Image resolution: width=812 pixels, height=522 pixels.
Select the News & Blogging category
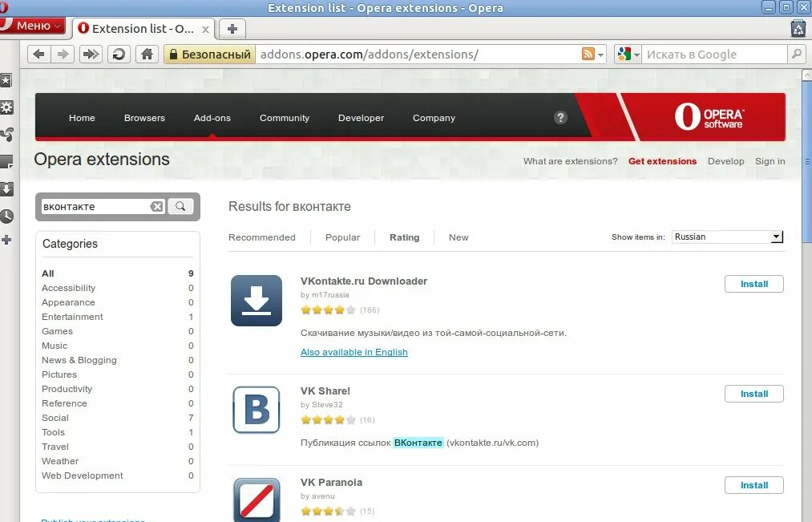click(x=79, y=360)
